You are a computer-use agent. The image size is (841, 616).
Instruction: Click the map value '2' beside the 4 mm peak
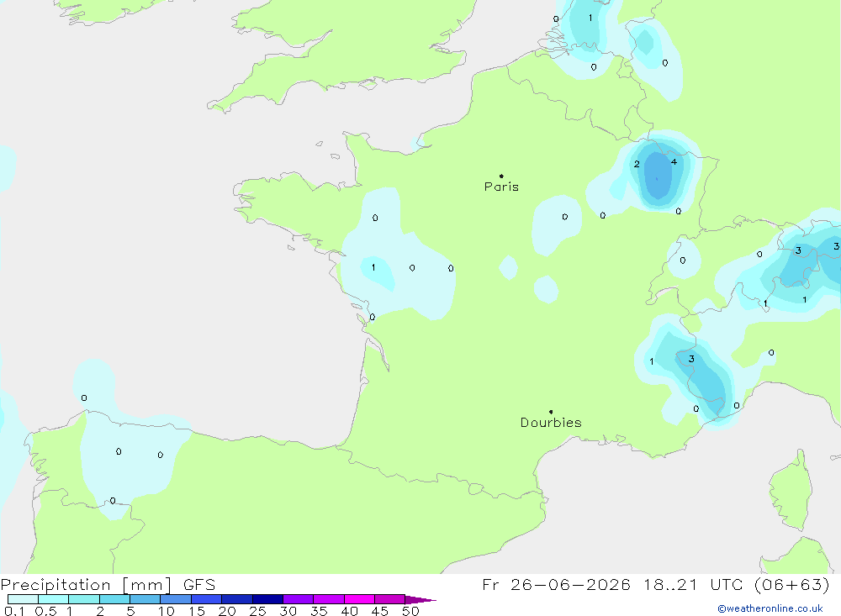(637, 164)
